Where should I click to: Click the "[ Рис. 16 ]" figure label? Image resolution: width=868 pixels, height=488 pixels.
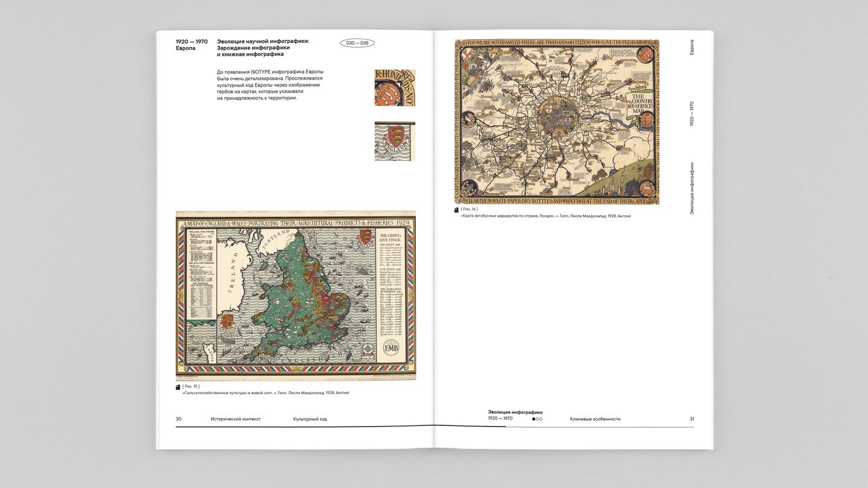coord(469,209)
